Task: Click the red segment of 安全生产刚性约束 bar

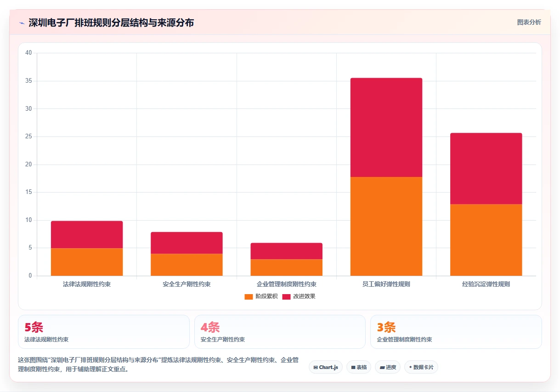Action: [x=187, y=243]
